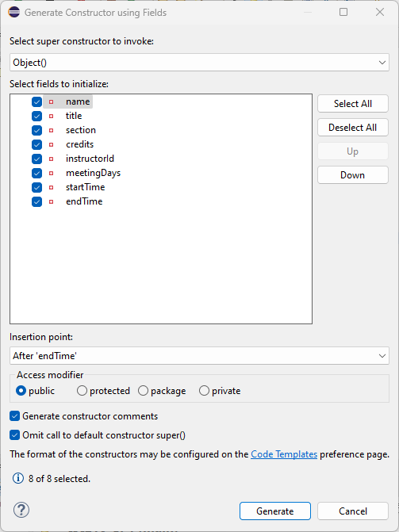Click the info icon beside '8 of 8 selected'
Viewport: 399px width, 532px height.
tap(18, 478)
